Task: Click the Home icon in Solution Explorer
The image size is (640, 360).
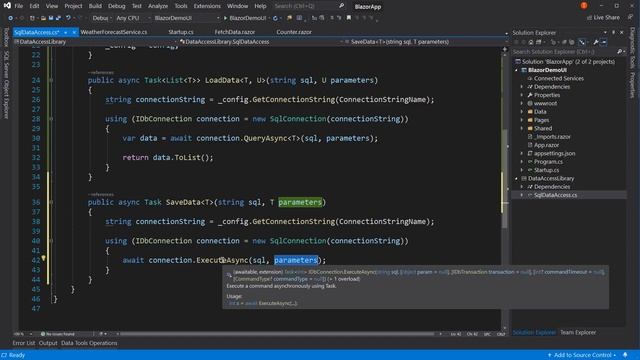Action: pyautogui.click(x=531, y=42)
